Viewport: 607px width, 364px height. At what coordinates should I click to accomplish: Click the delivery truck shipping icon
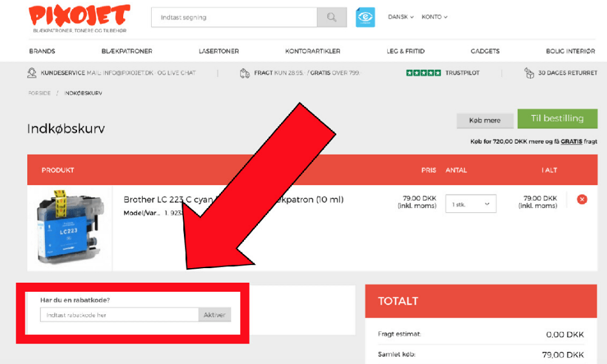tap(245, 73)
